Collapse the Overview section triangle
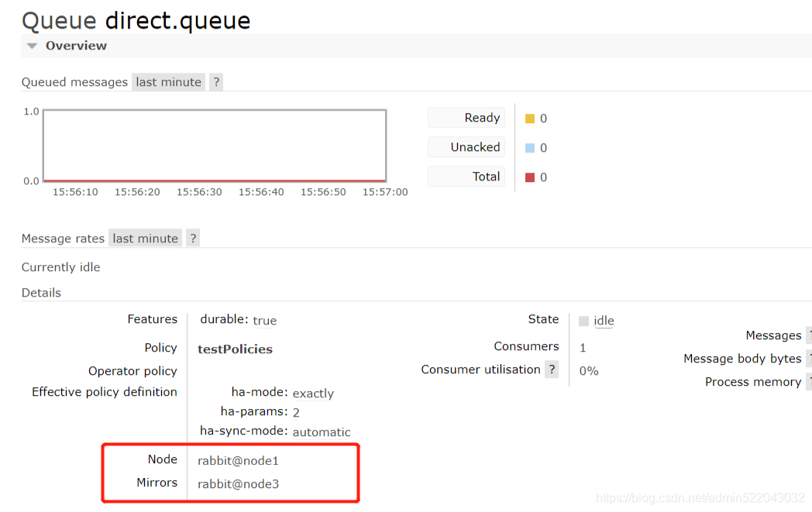The height and width of the screenshot is (512, 812). [32, 46]
